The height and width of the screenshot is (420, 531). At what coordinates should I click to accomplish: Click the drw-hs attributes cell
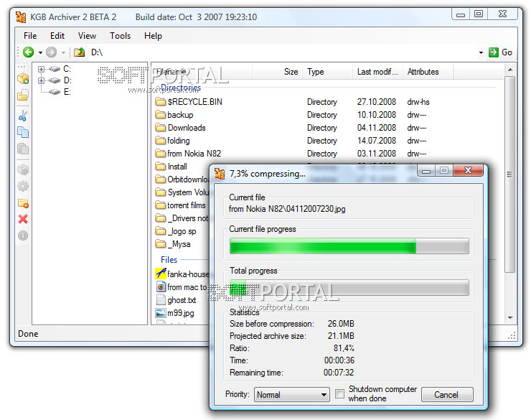click(x=418, y=102)
